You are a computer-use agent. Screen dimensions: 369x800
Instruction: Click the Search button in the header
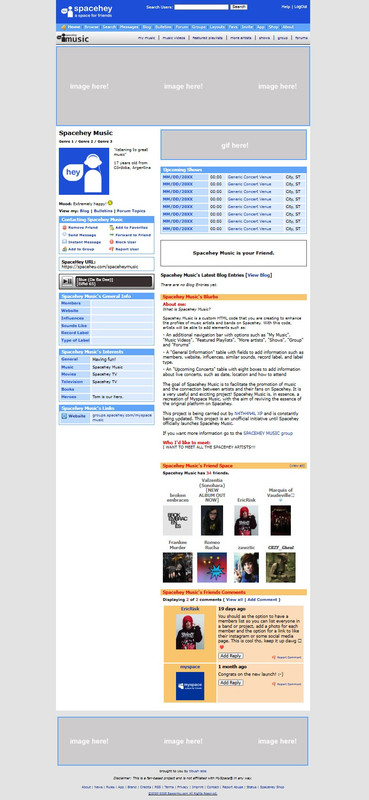pyautogui.click(x=239, y=7)
